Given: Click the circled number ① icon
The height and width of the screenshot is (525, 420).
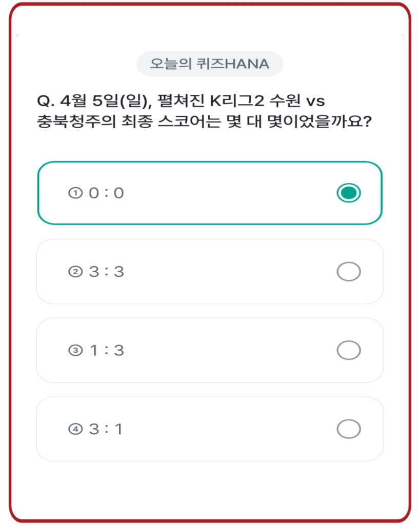Looking at the screenshot, I should point(75,193).
